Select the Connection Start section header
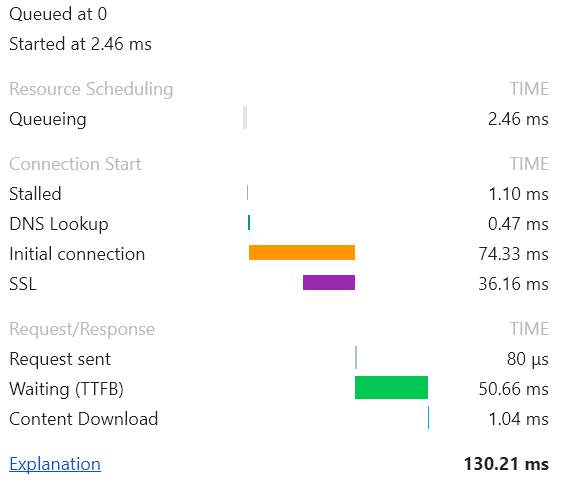The image size is (567, 482). pyautogui.click(x=75, y=164)
